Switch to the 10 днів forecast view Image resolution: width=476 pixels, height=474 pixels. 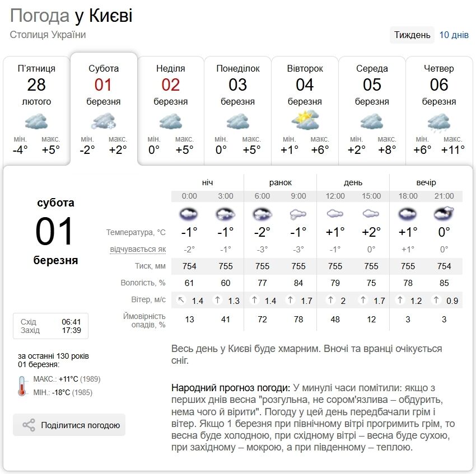[454, 35]
